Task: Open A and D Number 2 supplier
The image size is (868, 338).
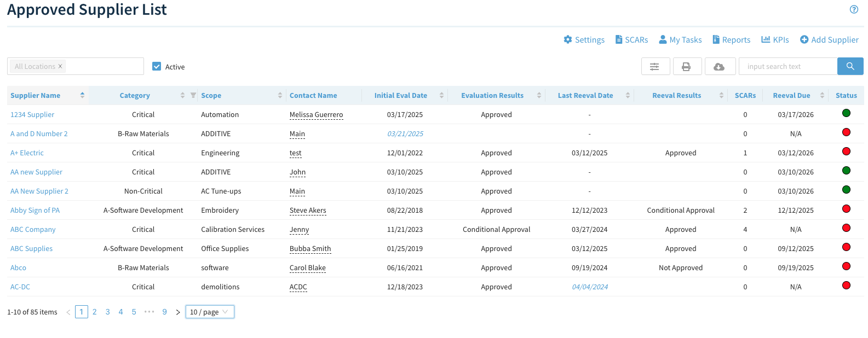Action: [x=39, y=133]
